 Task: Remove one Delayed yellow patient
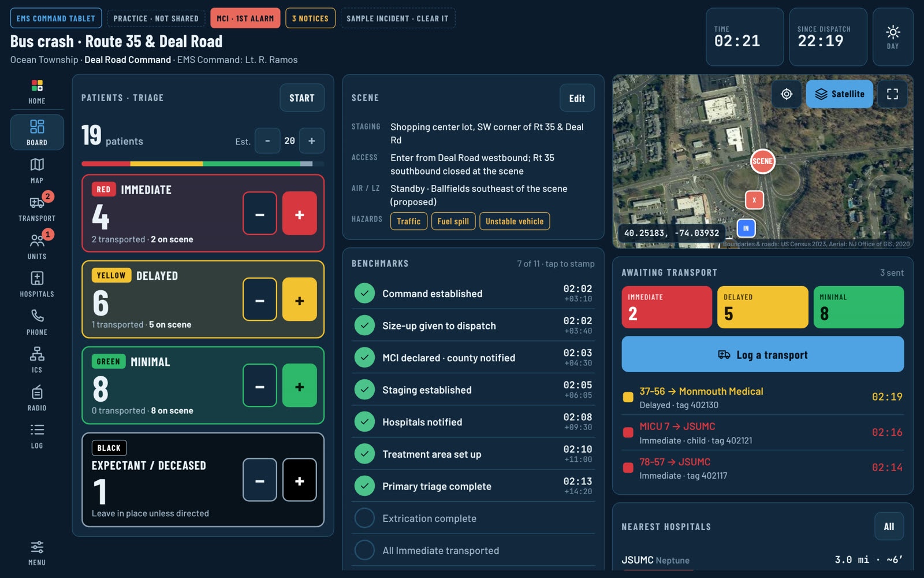click(260, 299)
